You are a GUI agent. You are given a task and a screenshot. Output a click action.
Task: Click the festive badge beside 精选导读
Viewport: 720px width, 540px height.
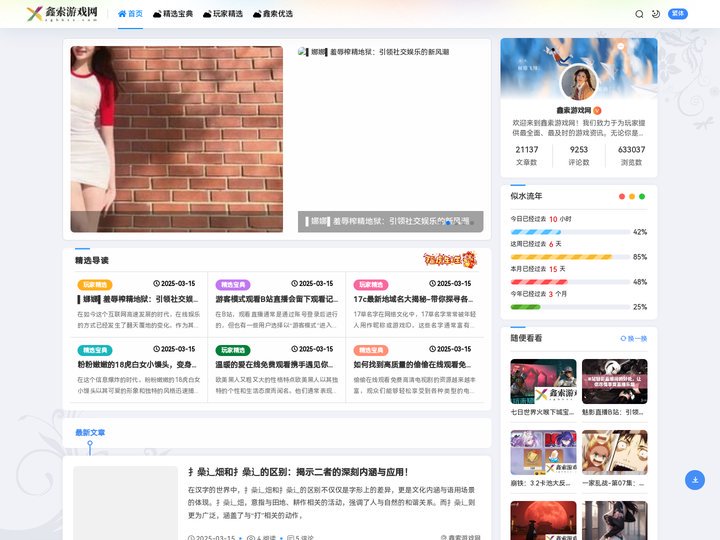coord(450,260)
